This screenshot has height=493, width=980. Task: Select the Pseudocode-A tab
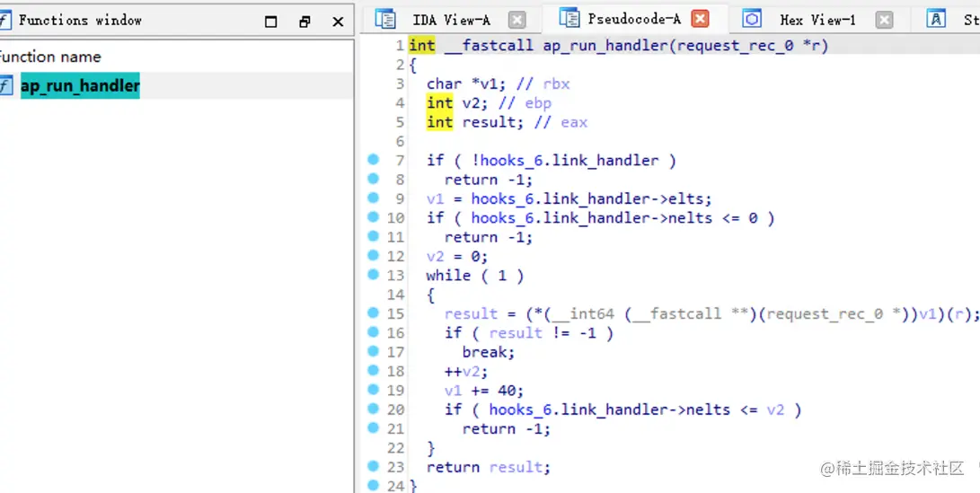point(634,20)
